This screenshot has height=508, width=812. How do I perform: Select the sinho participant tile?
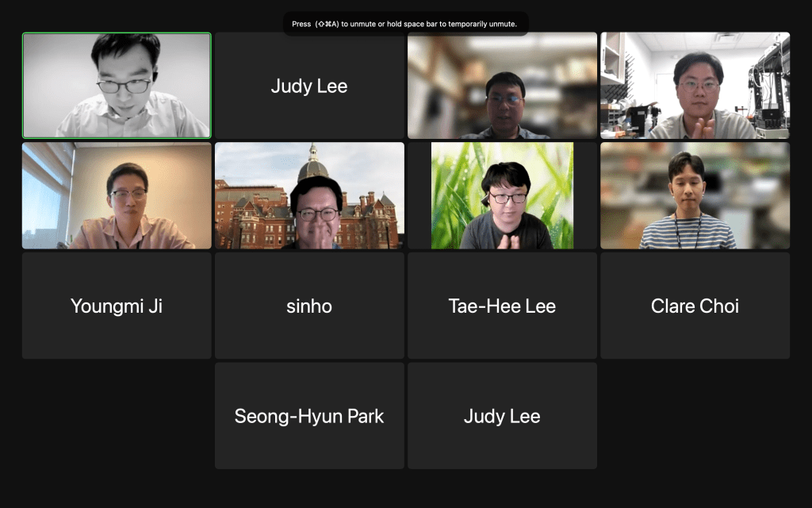pyautogui.click(x=309, y=306)
